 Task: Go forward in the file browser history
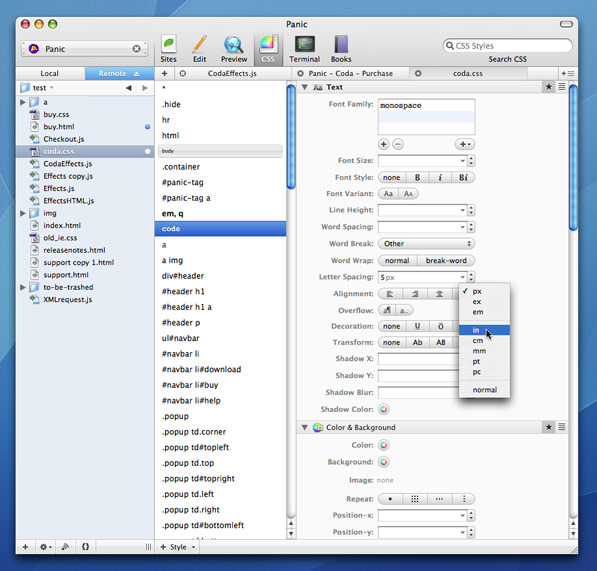click(x=145, y=88)
